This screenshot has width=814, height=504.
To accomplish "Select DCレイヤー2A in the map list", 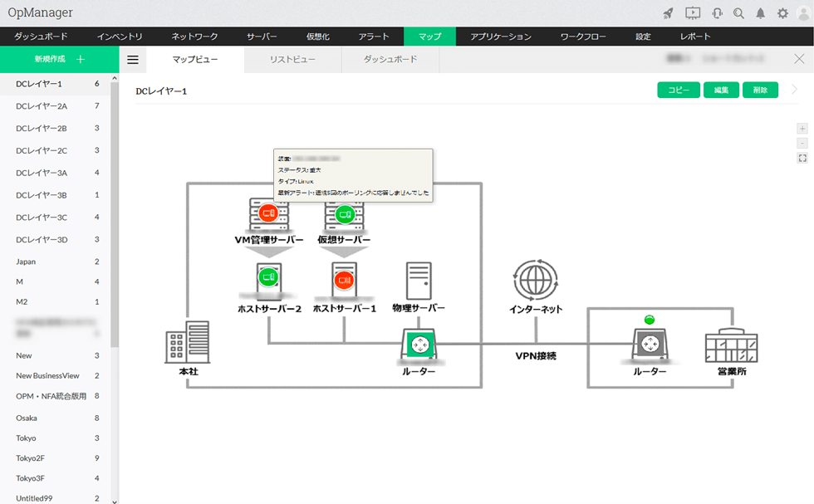I will point(55,106).
